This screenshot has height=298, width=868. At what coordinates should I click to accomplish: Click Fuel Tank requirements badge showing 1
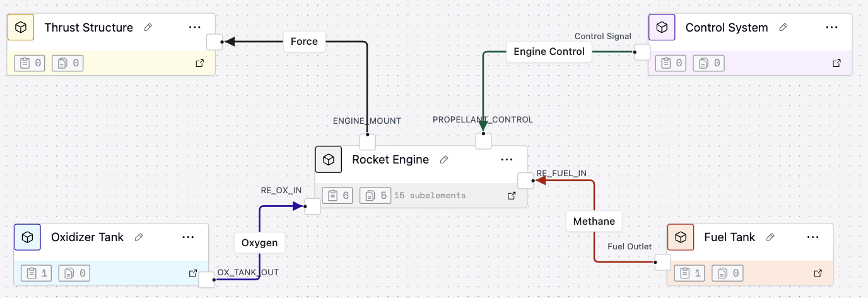[689, 273]
